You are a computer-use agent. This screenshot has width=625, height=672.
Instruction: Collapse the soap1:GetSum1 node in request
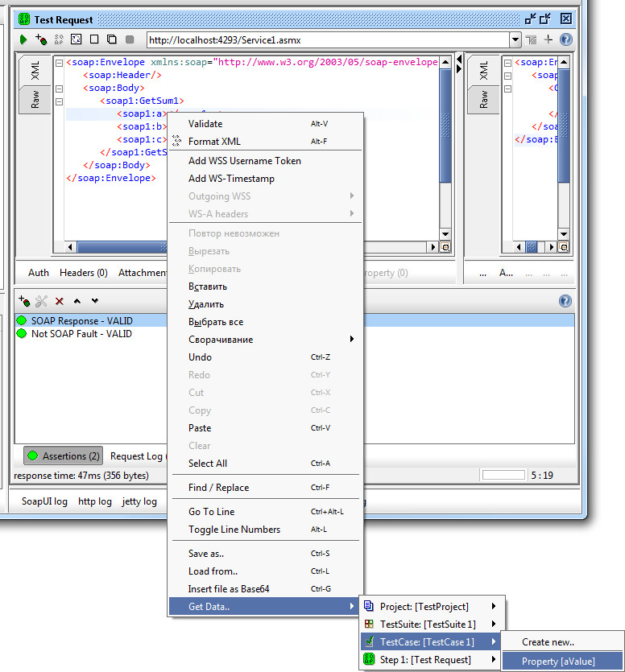[x=59, y=101]
